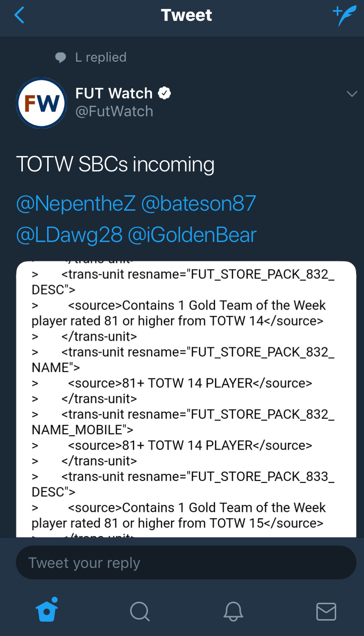Go back using the back arrow
The width and height of the screenshot is (364, 636).
[x=20, y=15]
